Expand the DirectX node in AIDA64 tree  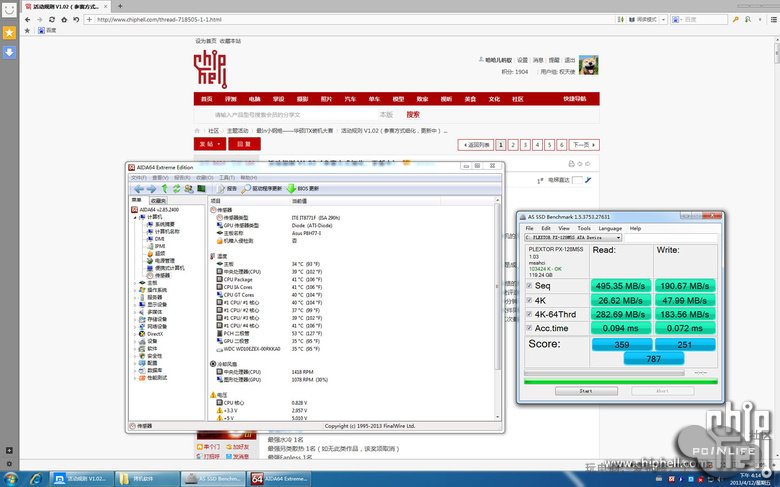click(x=135, y=334)
